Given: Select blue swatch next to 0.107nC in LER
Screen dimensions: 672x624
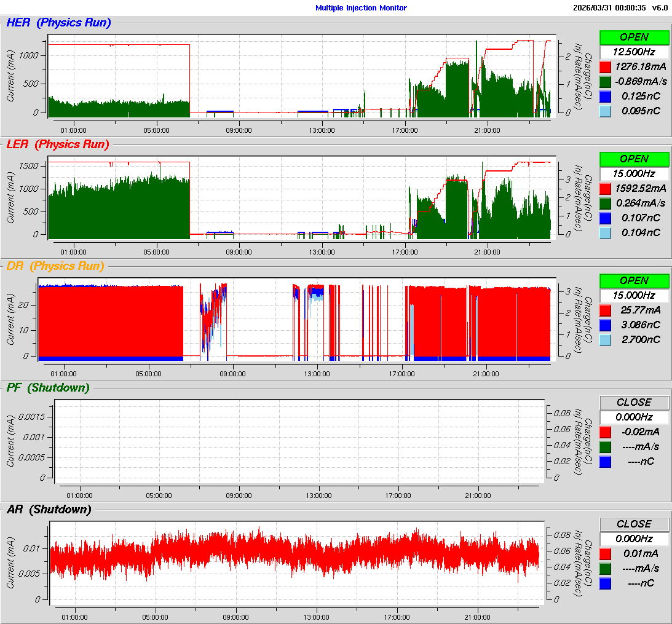Looking at the screenshot, I should coord(606,218).
